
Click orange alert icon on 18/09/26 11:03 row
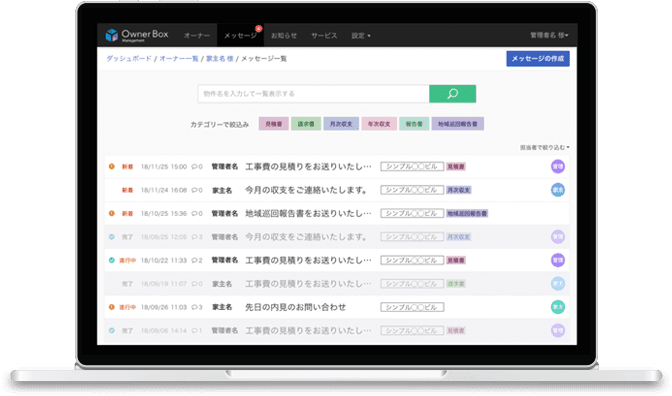point(111,307)
